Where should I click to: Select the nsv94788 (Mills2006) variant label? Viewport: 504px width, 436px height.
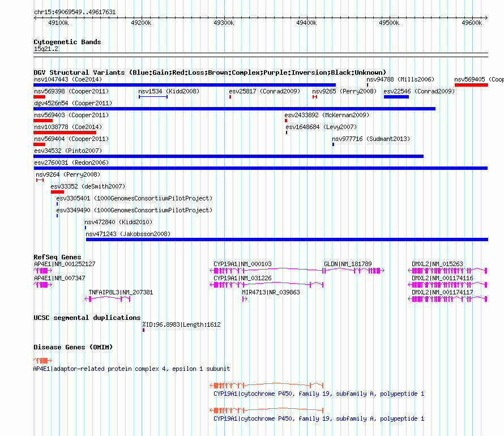coord(400,79)
